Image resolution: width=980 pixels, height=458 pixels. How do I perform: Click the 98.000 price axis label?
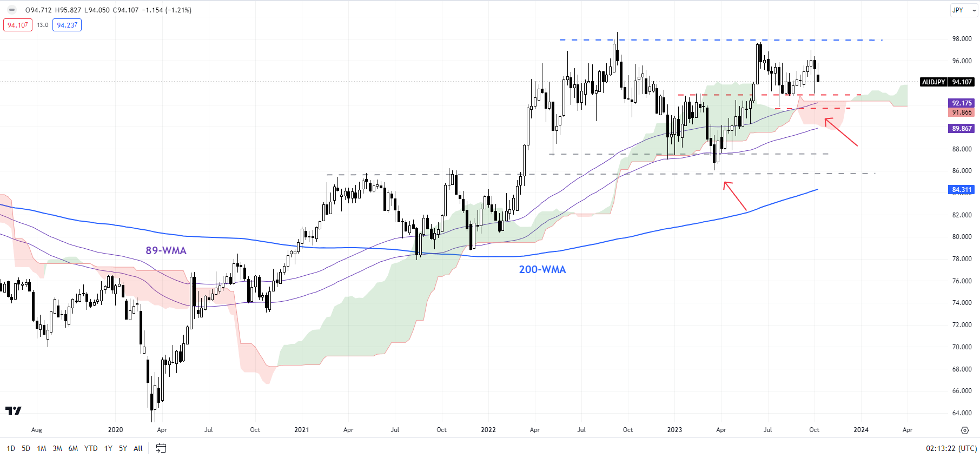[x=962, y=39]
